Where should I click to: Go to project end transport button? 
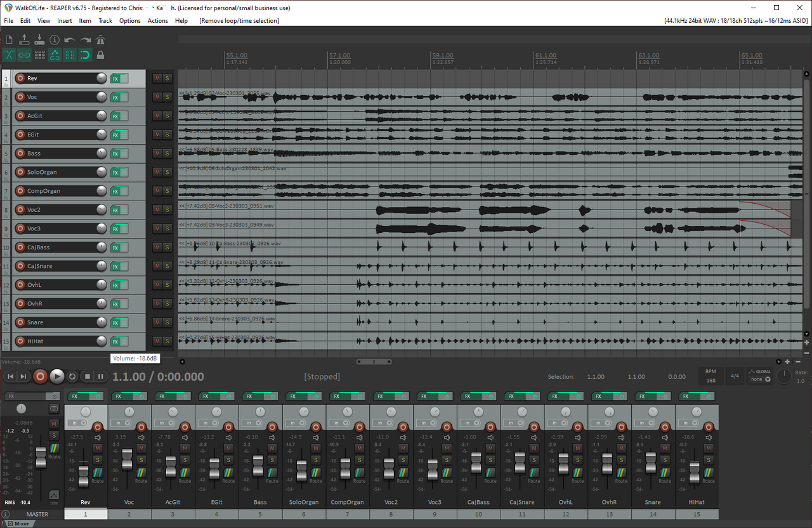(x=23, y=376)
